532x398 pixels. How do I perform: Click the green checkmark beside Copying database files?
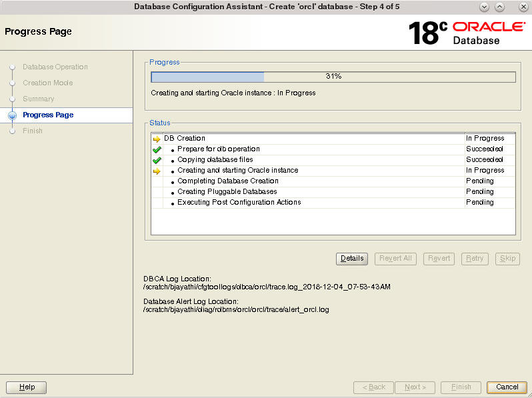(x=157, y=160)
